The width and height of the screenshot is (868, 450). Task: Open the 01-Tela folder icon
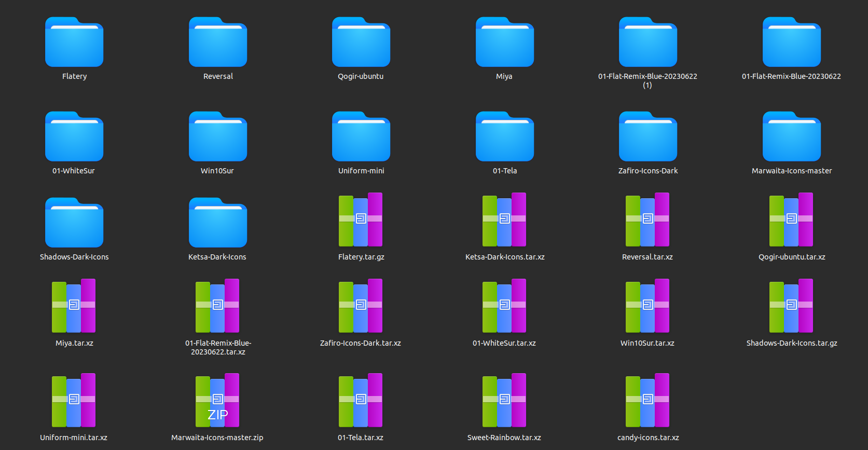505,137
